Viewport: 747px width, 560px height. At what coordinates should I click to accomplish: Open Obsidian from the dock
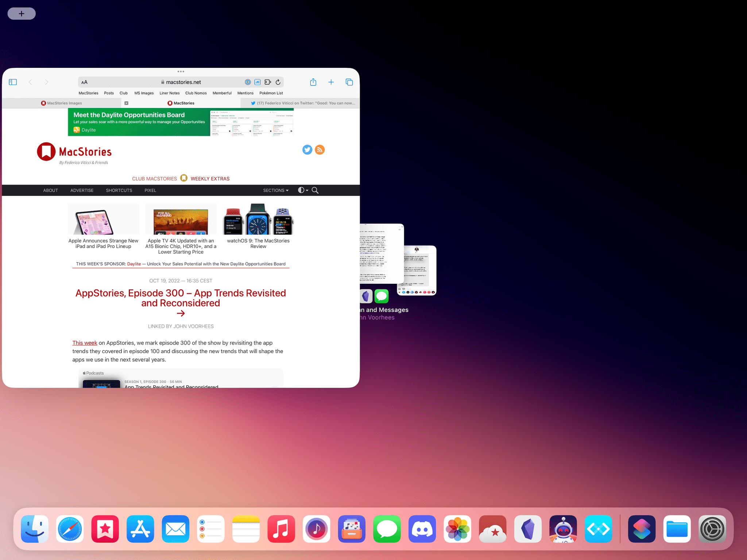point(528,529)
